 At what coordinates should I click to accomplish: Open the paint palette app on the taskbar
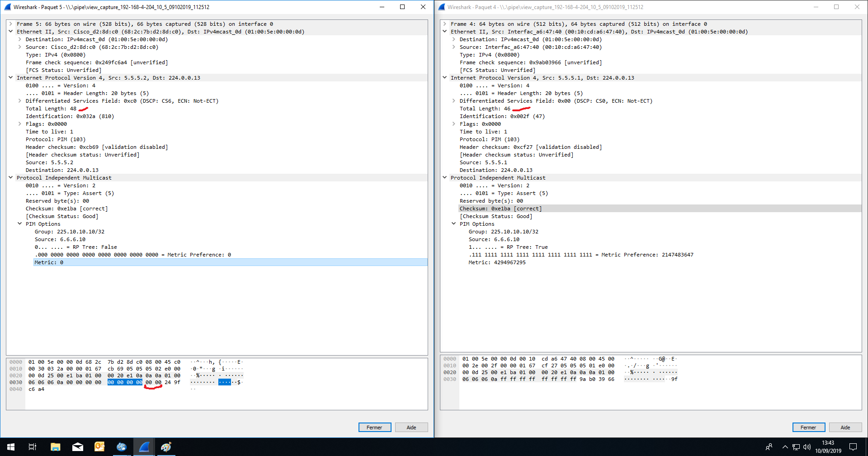[166, 447]
